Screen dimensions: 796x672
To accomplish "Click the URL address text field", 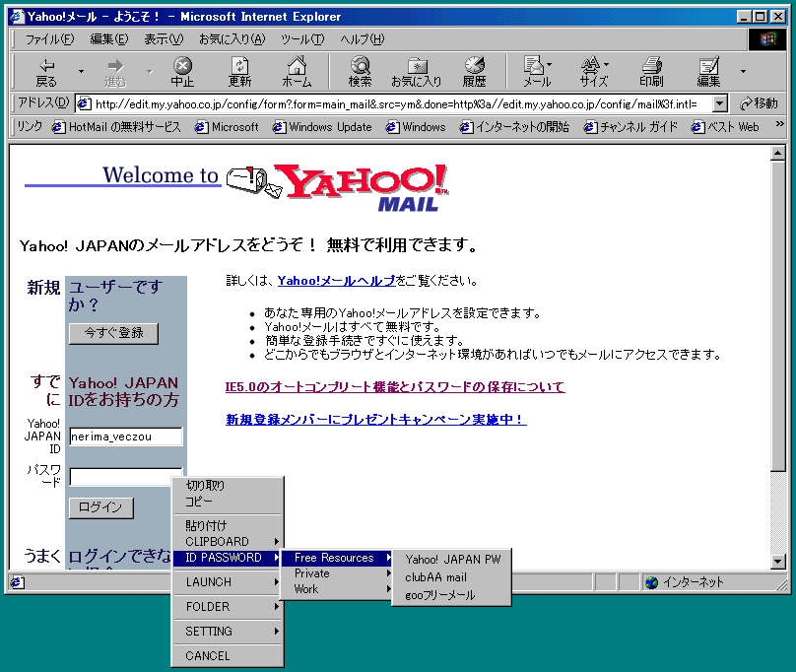I will point(396,104).
